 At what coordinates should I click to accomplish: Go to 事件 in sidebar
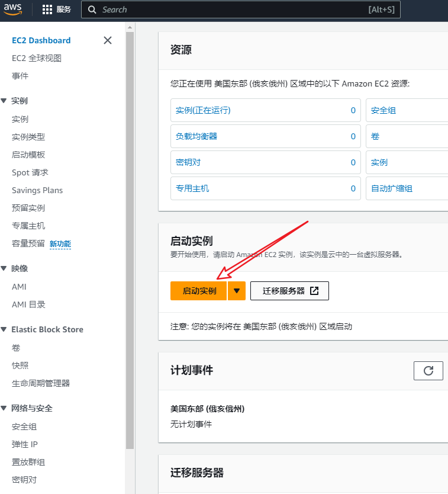pos(20,76)
